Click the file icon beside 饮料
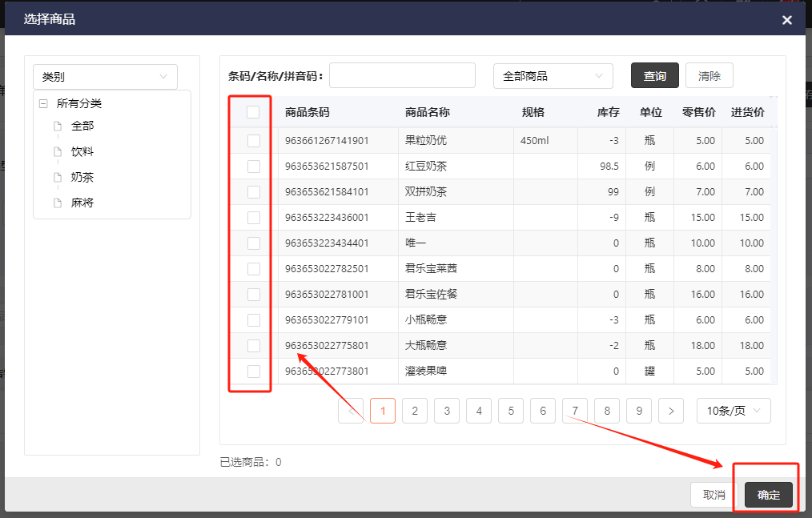The image size is (812, 518). coord(57,151)
